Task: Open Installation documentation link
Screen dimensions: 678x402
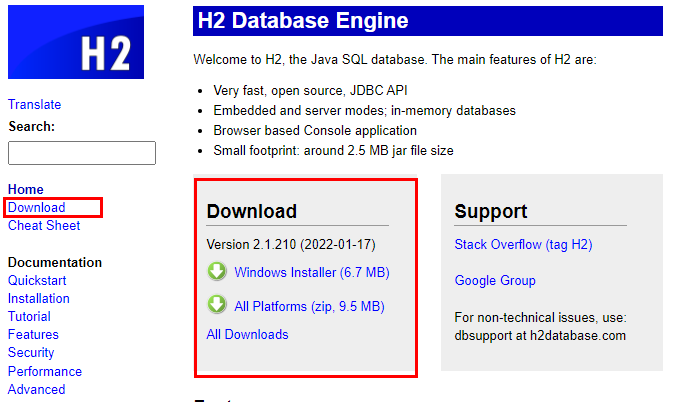Action: click(x=39, y=299)
